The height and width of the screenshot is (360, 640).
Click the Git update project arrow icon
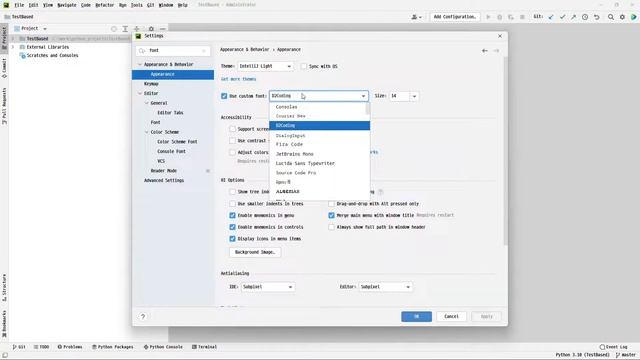click(551, 17)
